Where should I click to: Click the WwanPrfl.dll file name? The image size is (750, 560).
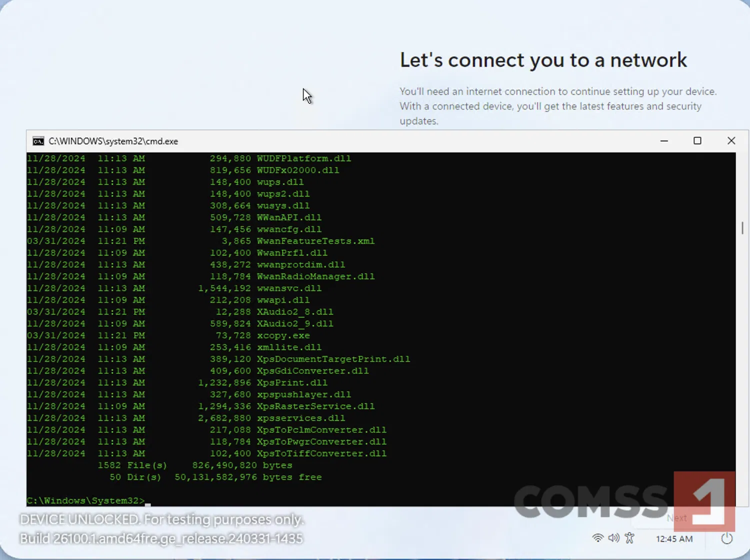(x=292, y=253)
